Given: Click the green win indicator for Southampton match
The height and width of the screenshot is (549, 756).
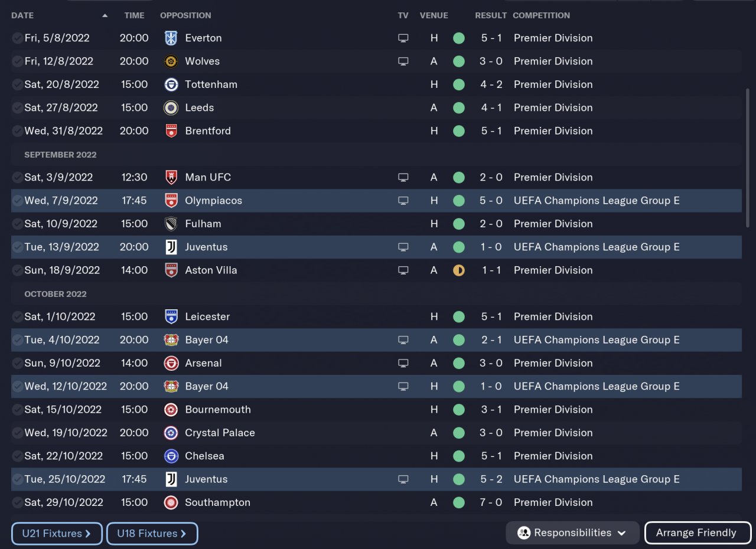Looking at the screenshot, I should coord(459,503).
